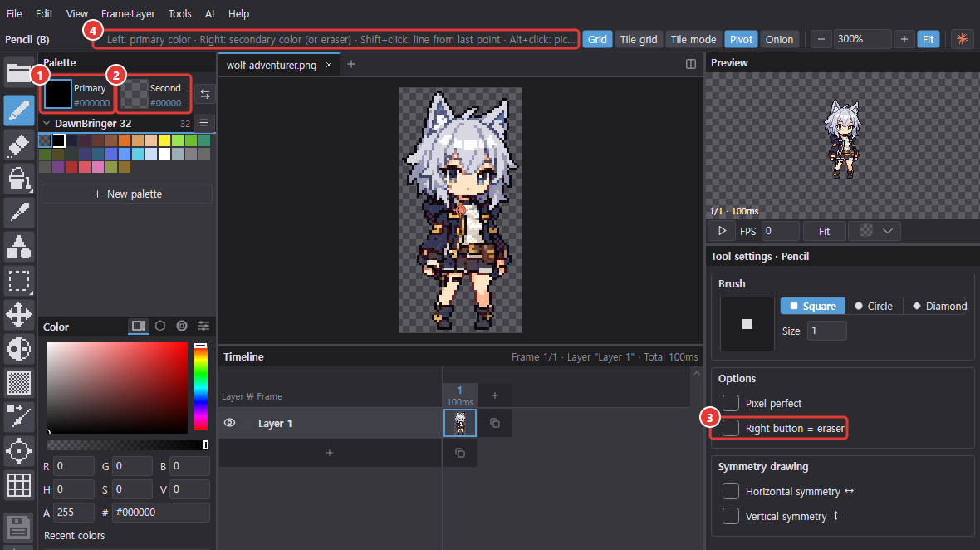Select the color replace tool
Viewport: 980px width, 550px height.
coord(19,416)
